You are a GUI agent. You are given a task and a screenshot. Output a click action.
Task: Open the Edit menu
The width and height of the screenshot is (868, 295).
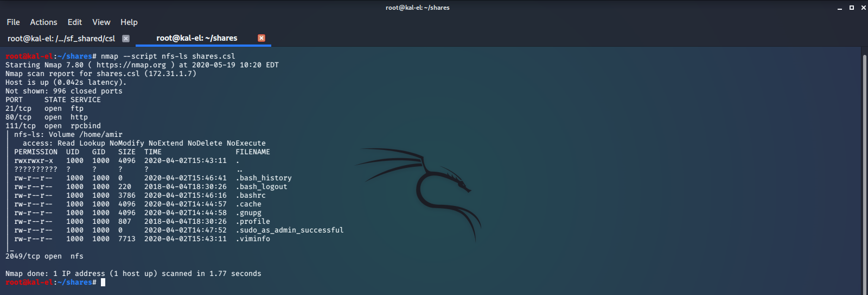[x=75, y=22]
